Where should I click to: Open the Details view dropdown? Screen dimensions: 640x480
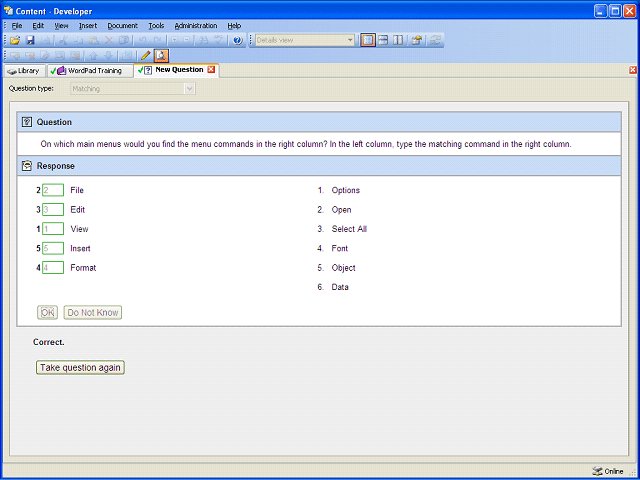point(350,40)
